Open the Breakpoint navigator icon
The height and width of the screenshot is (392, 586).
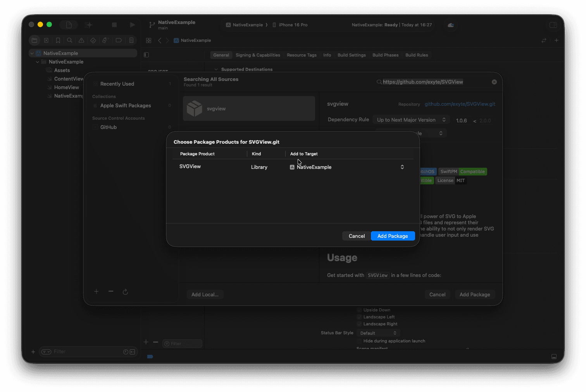point(119,40)
